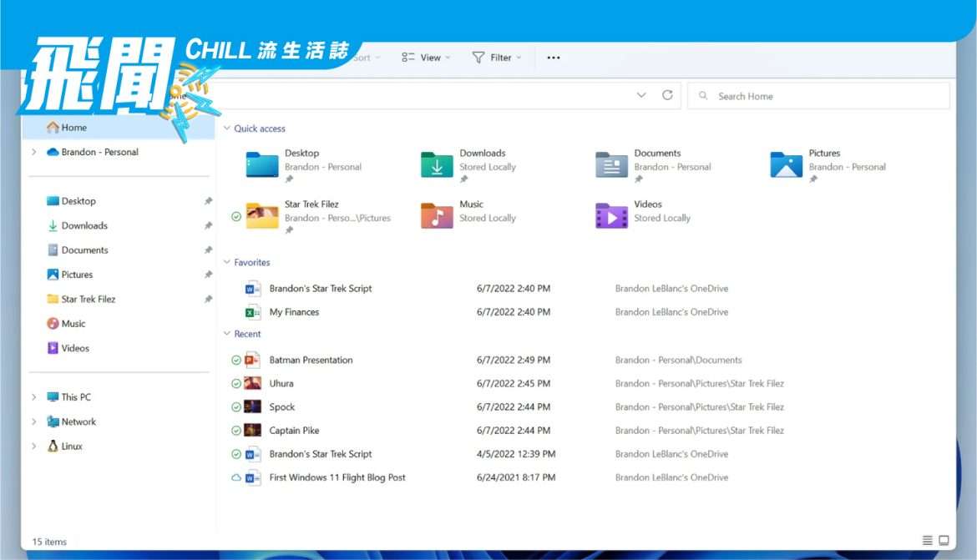Unpin Desktop using its sidebar pin icon
Viewport: 977px width, 560px height.
[208, 200]
